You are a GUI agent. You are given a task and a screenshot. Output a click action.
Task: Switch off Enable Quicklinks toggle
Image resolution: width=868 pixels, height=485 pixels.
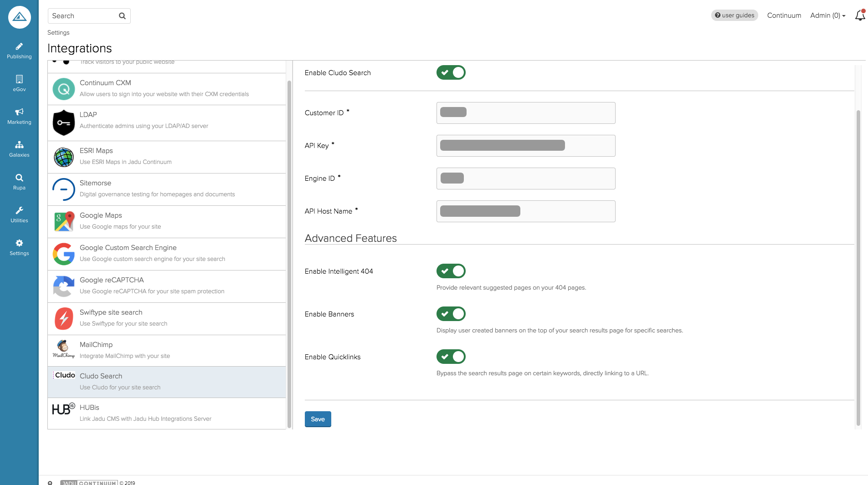tap(451, 357)
